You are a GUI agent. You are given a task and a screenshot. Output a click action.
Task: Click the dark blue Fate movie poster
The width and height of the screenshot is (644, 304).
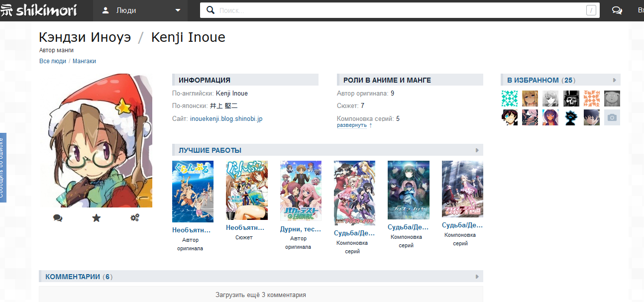coord(409,190)
